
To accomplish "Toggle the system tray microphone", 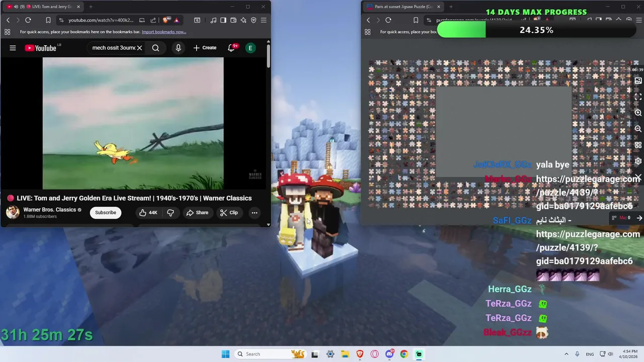I will (x=577, y=354).
